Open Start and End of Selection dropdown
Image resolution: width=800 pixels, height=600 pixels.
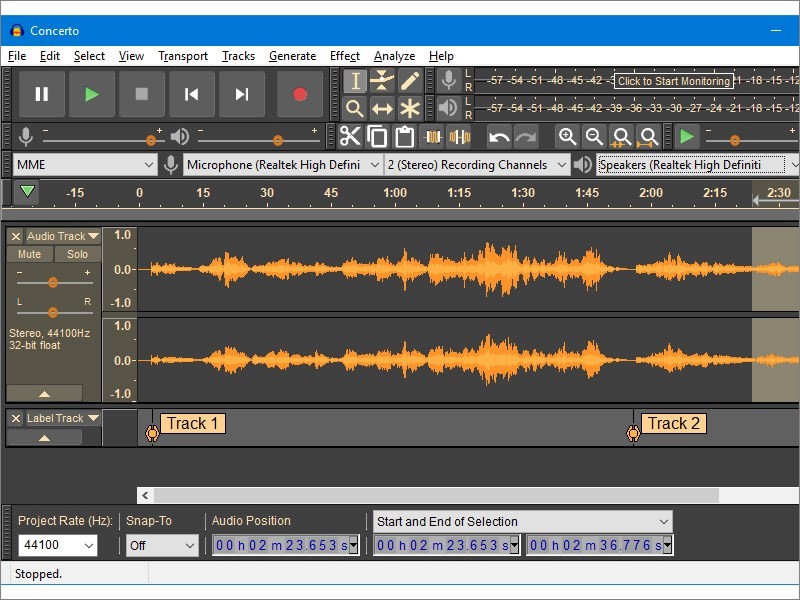coord(522,521)
